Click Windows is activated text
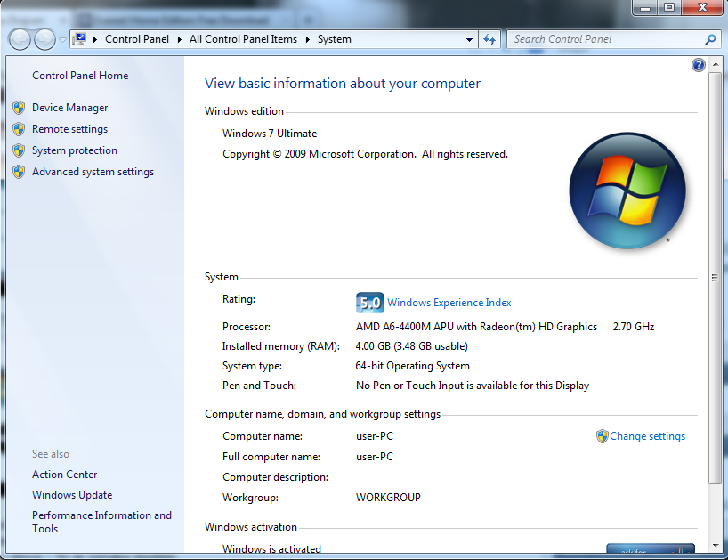 click(271, 548)
